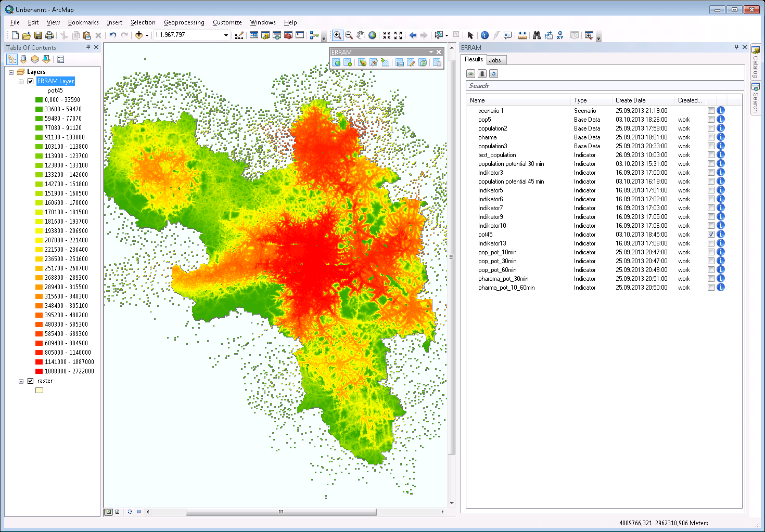Choose the Select Elements arrow tool
765x532 pixels.
pos(470,35)
